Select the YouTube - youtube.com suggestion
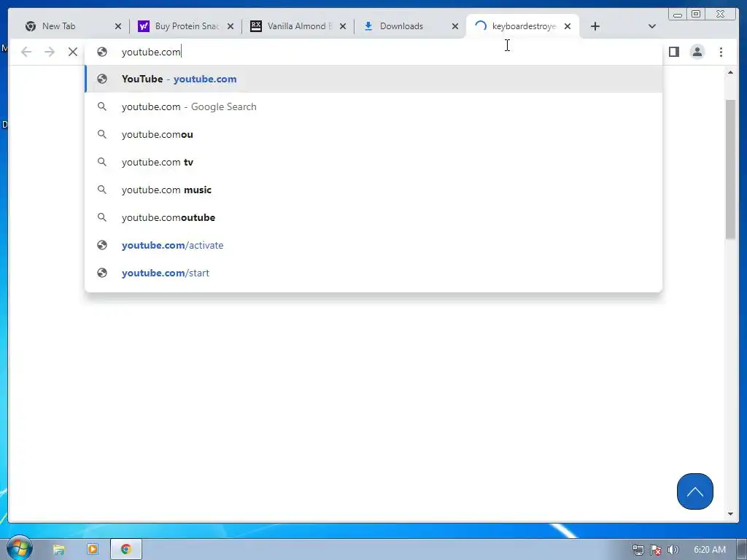Image resolution: width=747 pixels, height=560 pixels. (373, 79)
